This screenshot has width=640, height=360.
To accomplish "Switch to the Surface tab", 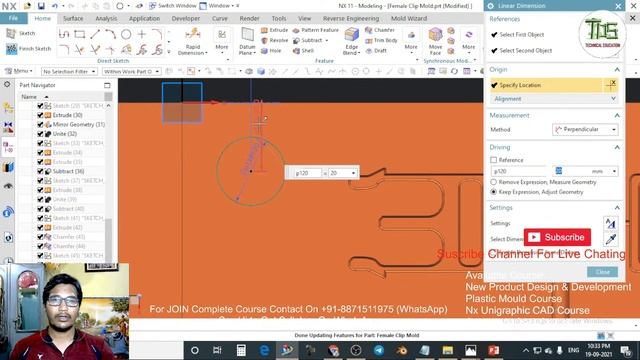I will pos(73,18).
